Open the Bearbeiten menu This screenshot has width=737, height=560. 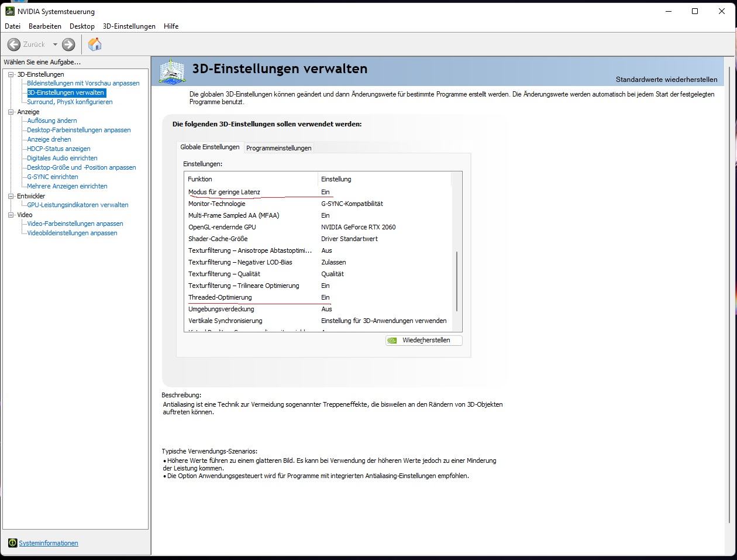tap(45, 26)
